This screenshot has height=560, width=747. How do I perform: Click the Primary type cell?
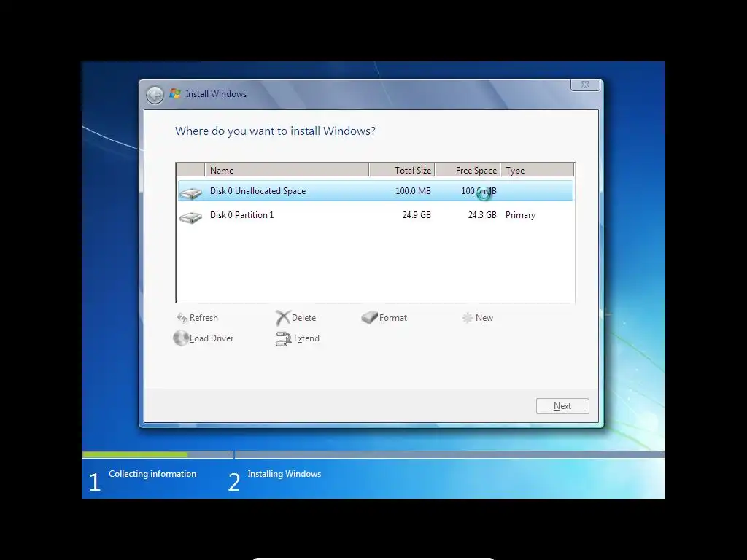click(x=520, y=215)
